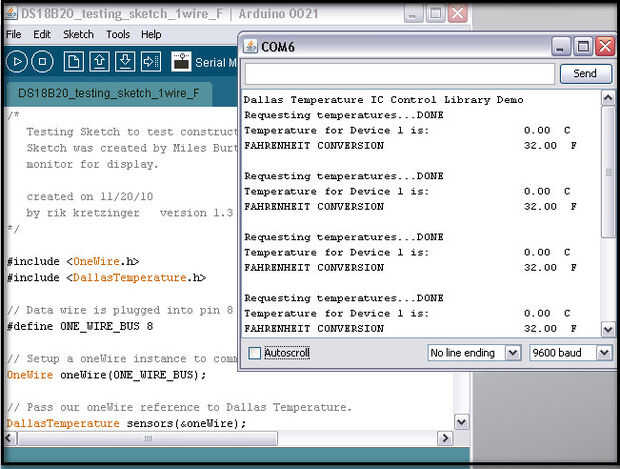Image resolution: width=620 pixels, height=469 pixels.
Task: Click the editor vertical scroll down arrow
Action: click(461, 422)
